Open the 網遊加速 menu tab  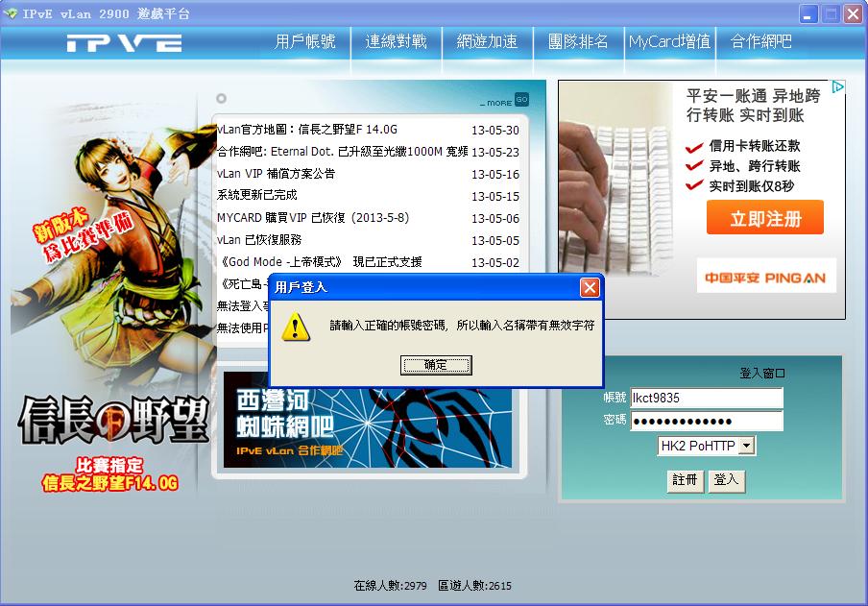tap(487, 41)
